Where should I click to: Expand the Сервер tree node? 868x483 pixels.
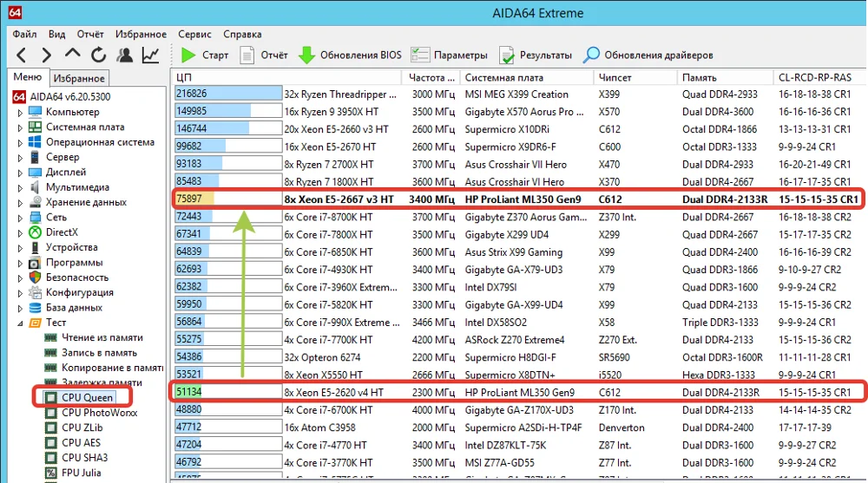[20, 157]
